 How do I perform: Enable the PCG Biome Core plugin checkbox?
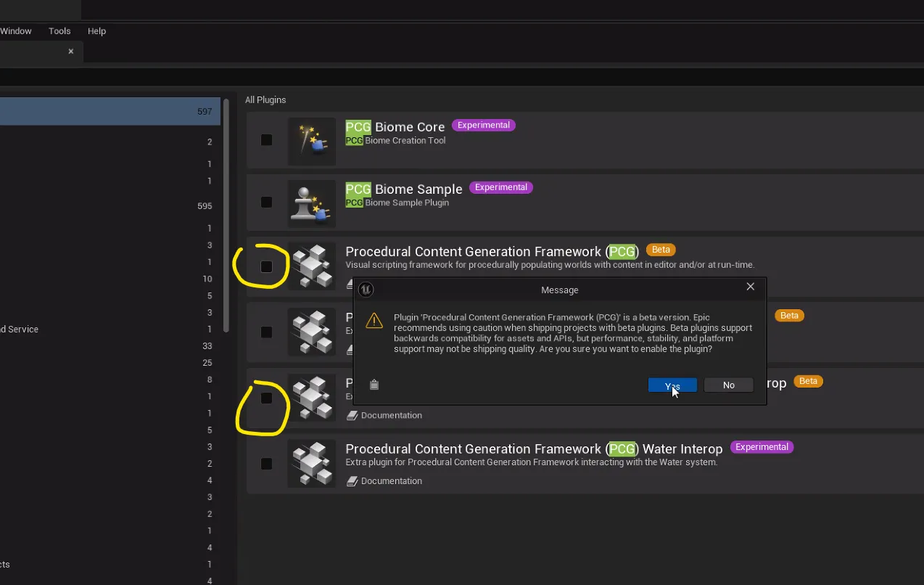tap(266, 139)
